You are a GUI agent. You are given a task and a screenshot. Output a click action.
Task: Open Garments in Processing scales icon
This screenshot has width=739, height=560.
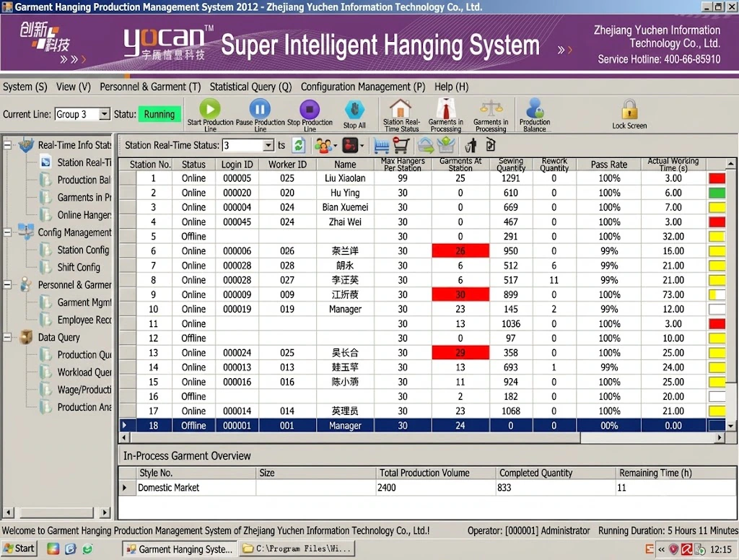click(491, 108)
